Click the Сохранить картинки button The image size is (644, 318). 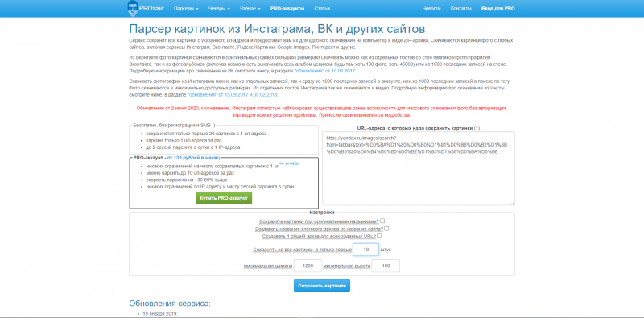321,286
